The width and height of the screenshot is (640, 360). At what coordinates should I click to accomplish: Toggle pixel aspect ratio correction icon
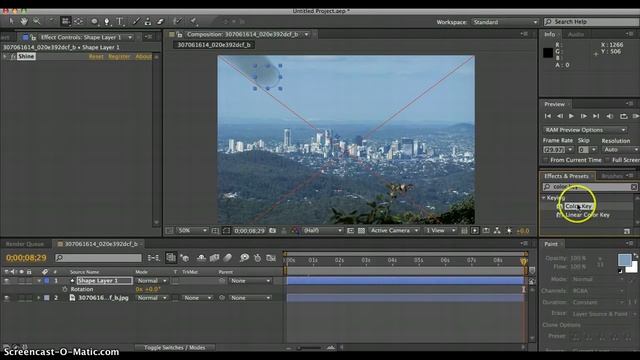(464, 231)
